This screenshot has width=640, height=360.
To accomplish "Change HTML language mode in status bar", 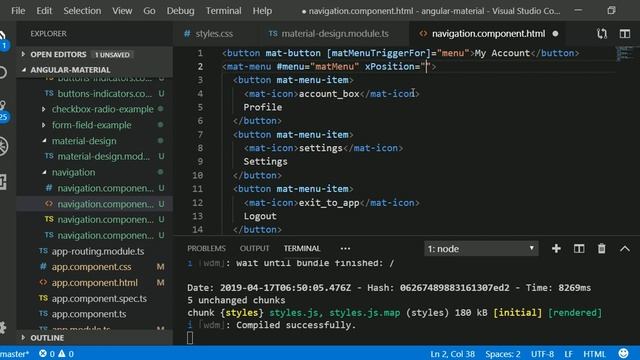I will point(595,353).
